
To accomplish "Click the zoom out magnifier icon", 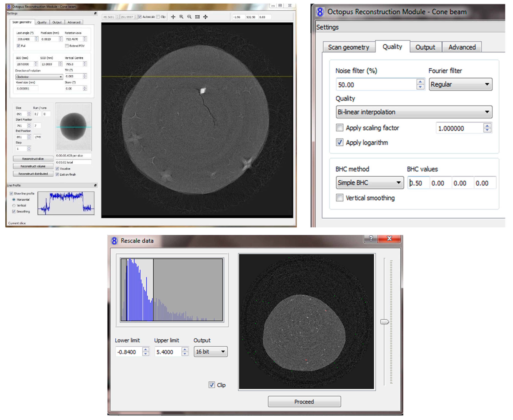I will point(189,17).
